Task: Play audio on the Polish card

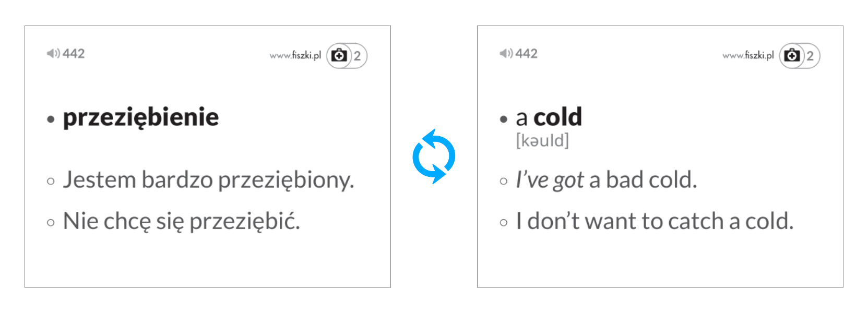Action: click(53, 53)
